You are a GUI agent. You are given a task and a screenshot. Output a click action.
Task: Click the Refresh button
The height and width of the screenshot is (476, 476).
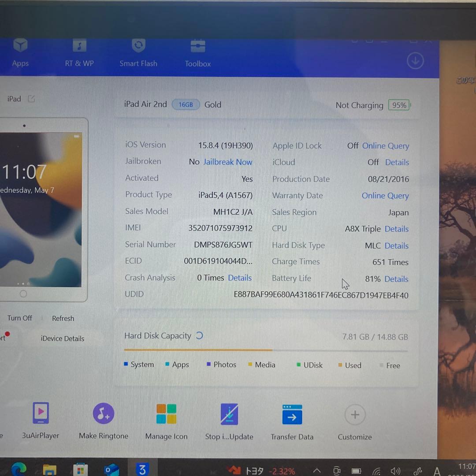63,318
